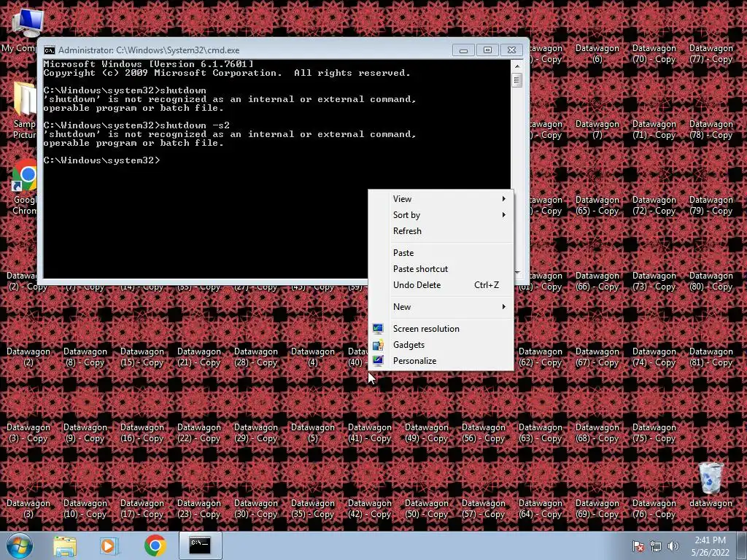Select Datawagon (71) - Copy item
747x560 pixels.
click(x=654, y=129)
